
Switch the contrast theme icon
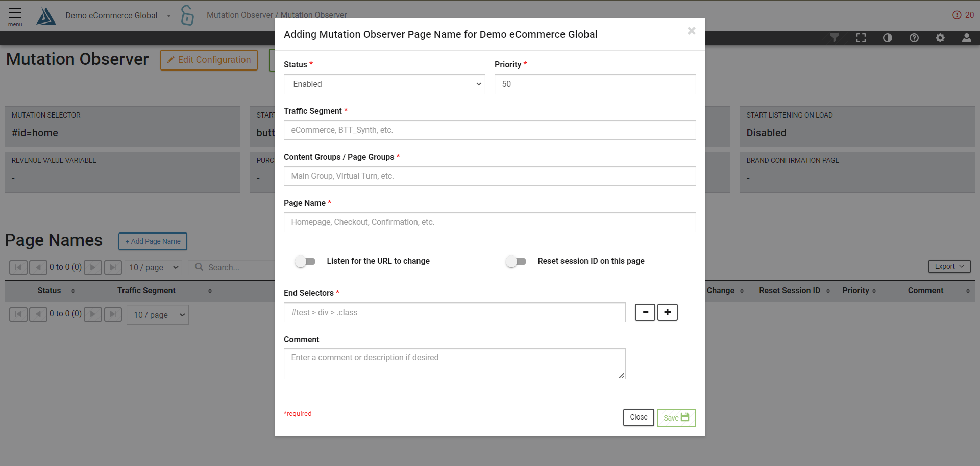click(x=887, y=38)
